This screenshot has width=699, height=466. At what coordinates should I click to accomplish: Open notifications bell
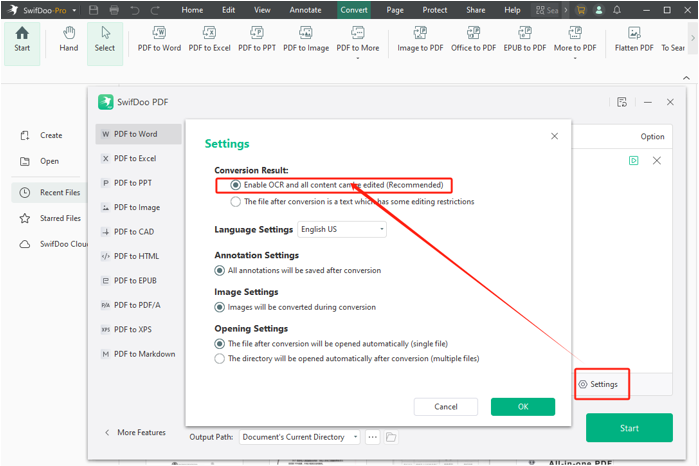tap(617, 10)
